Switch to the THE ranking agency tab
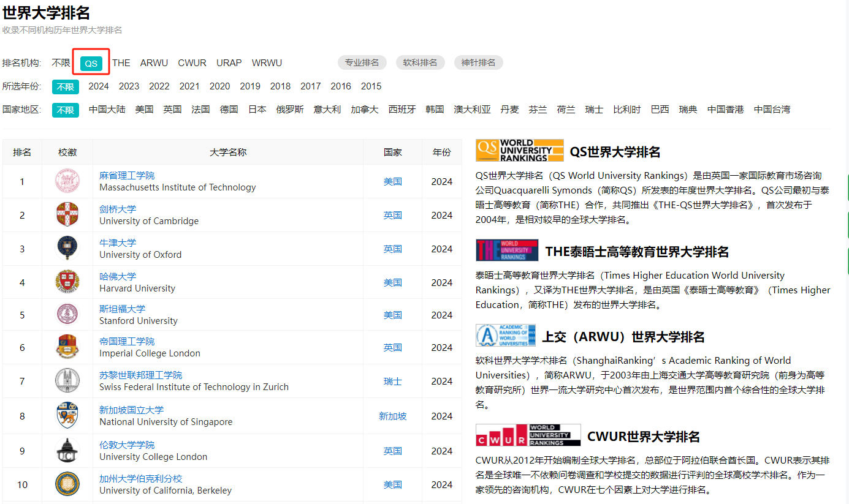Screen dimensions: 849x504 click(121, 62)
